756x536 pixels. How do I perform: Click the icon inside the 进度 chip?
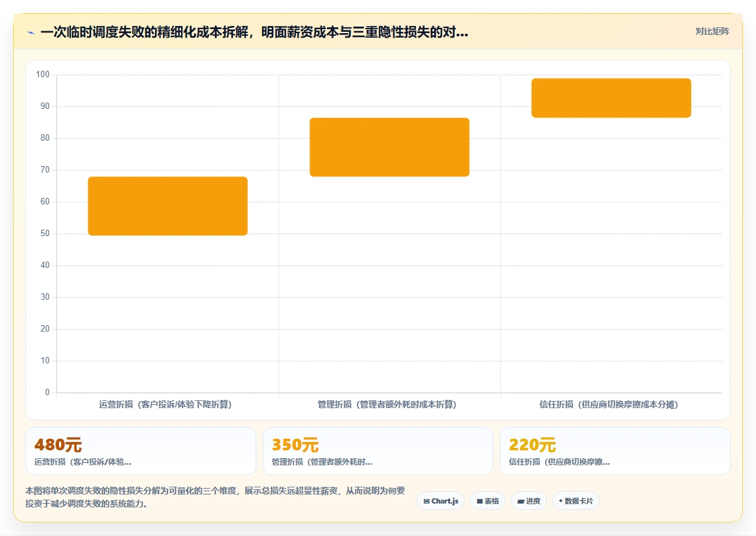520,502
